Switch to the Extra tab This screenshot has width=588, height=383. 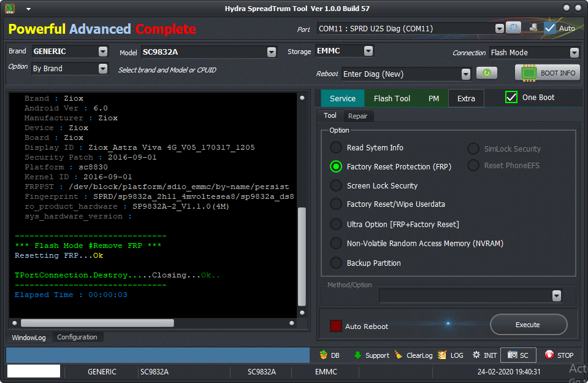click(466, 98)
